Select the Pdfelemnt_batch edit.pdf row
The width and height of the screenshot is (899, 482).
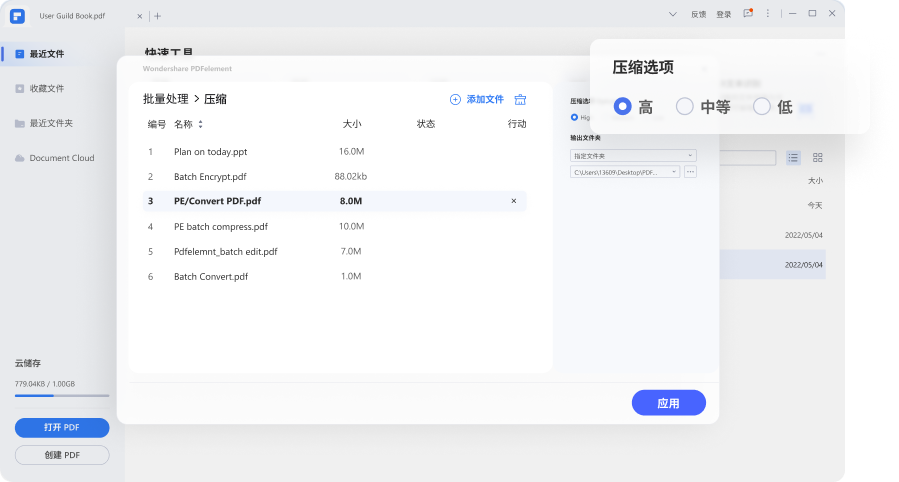335,252
